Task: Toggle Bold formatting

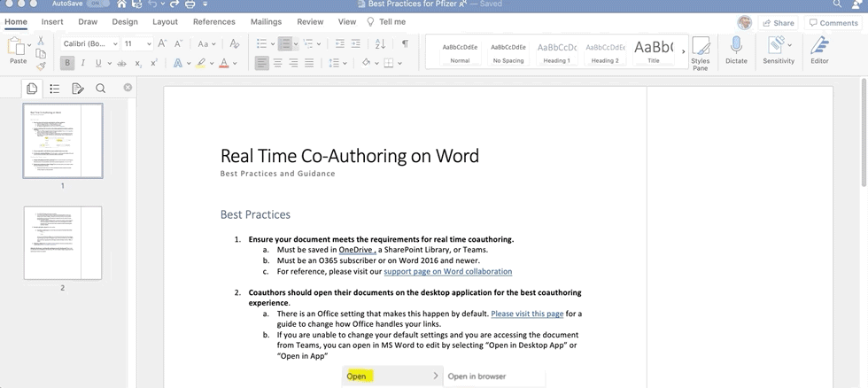Action: tap(67, 63)
